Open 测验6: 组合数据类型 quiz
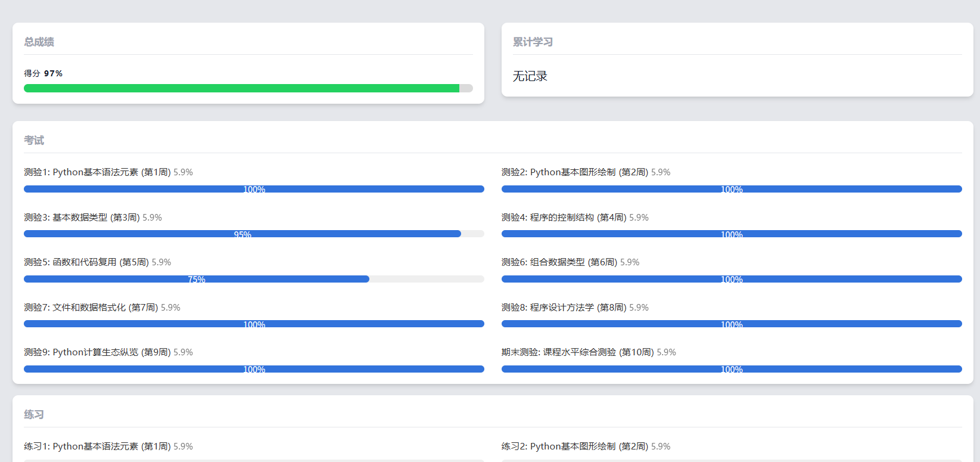 point(559,262)
